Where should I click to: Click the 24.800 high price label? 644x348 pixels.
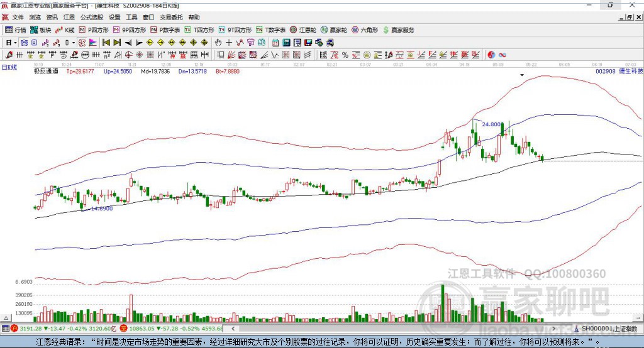pos(491,124)
